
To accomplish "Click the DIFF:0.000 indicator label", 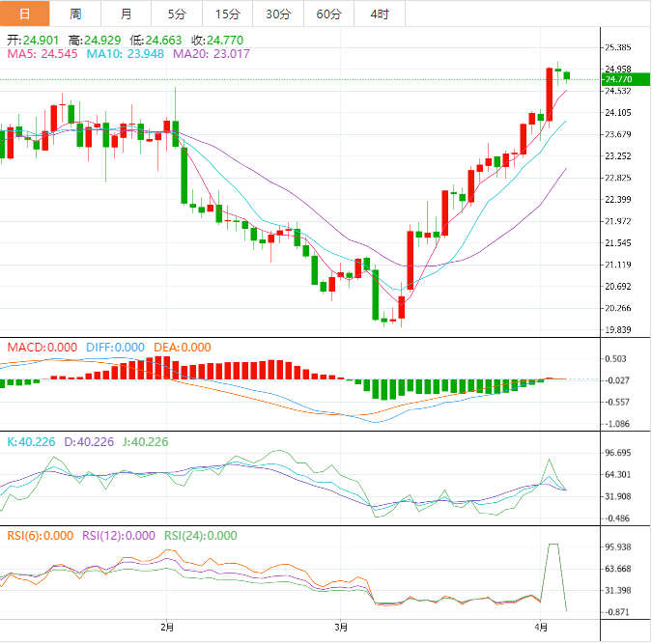I will pos(115,348).
